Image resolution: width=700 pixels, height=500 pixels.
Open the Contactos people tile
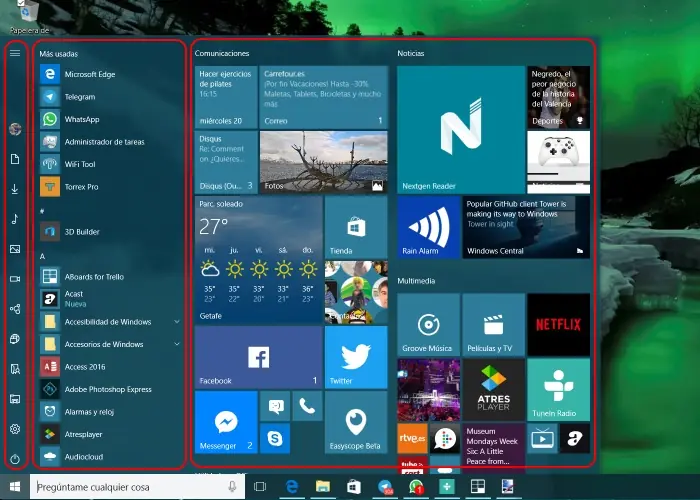[x=356, y=292]
